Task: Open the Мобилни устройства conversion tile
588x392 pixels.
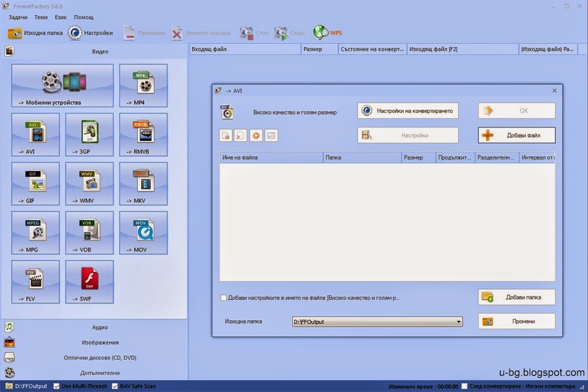Action: click(x=62, y=86)
